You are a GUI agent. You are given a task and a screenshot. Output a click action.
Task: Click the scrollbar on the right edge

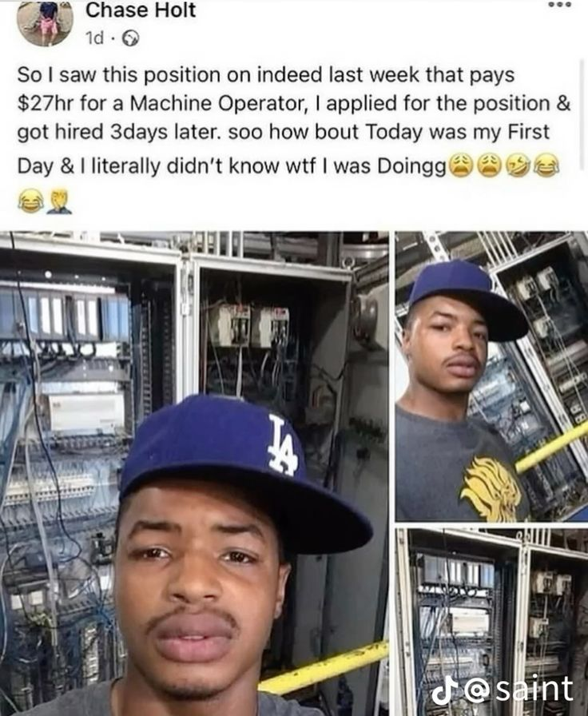tap(584, 114)
